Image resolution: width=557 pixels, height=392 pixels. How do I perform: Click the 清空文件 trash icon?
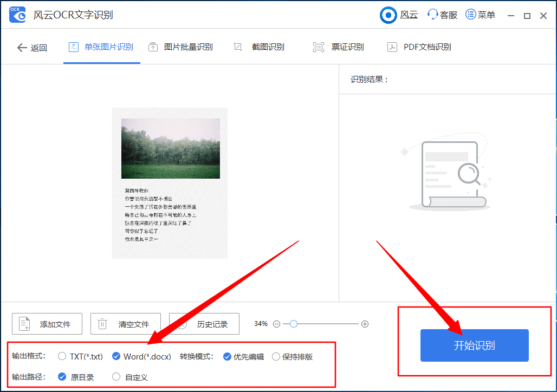pos(101,323)
